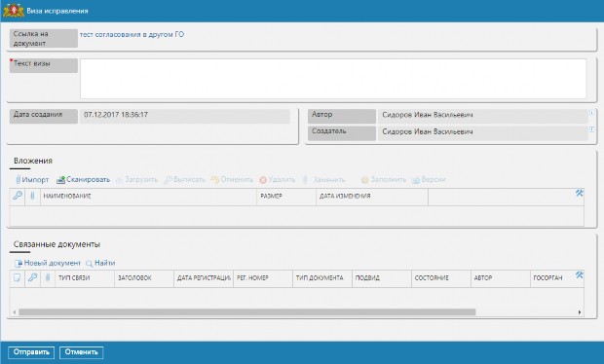
Task: Click the Отправить button
Action: (x=31, y=352)
